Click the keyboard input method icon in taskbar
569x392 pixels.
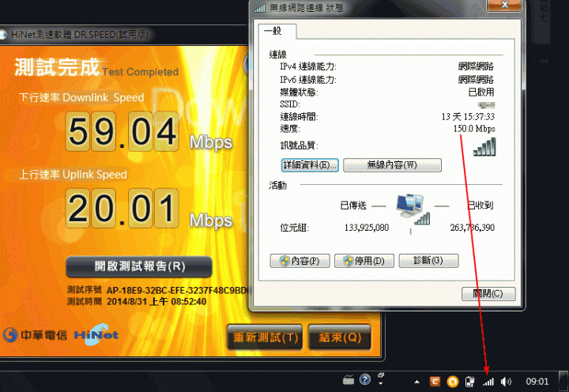(x=349, y=379)
